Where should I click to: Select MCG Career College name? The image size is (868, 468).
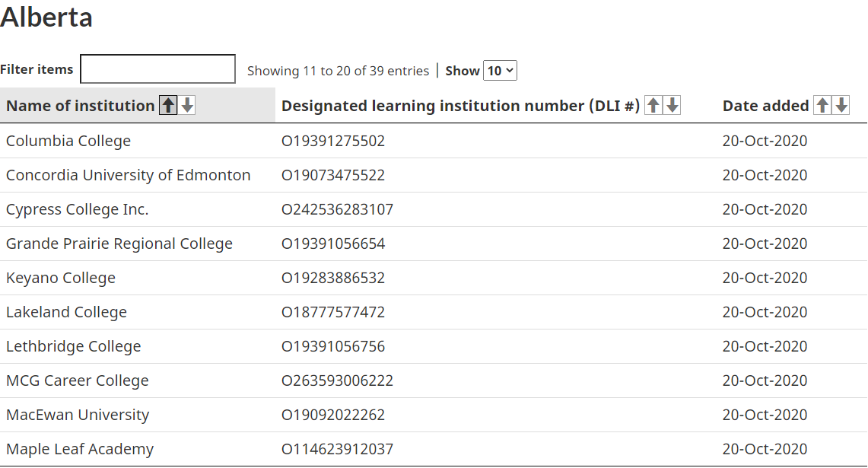coord(78,381)
